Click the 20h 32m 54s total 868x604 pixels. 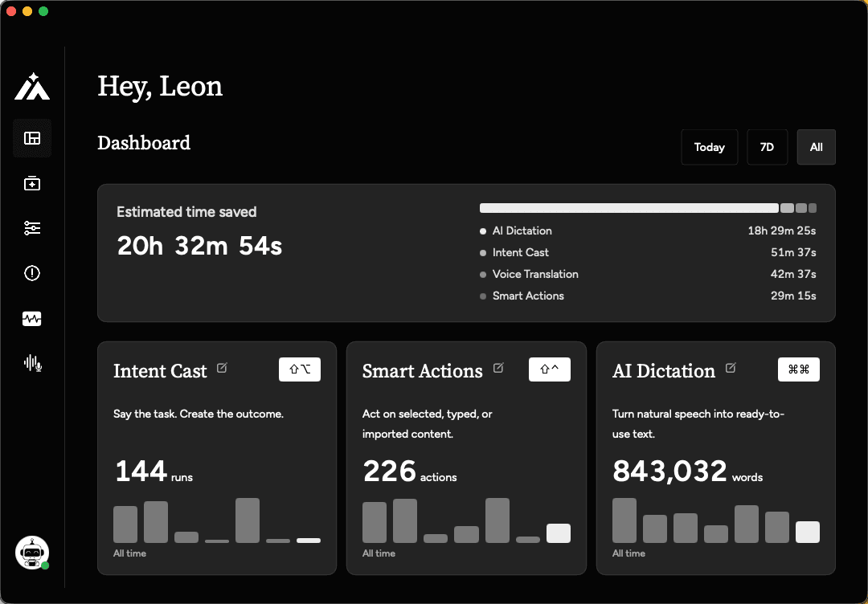(199, 246)
